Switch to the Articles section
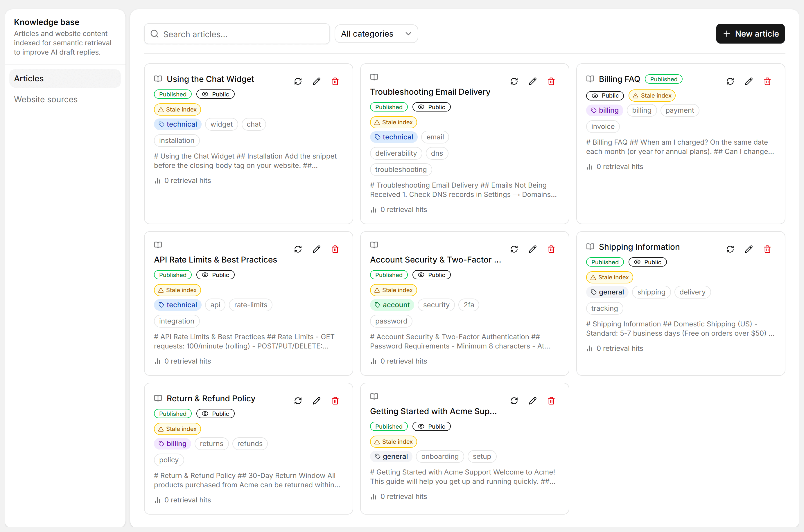The width and height of the screenshot is (804, 532). coord(65,78)
